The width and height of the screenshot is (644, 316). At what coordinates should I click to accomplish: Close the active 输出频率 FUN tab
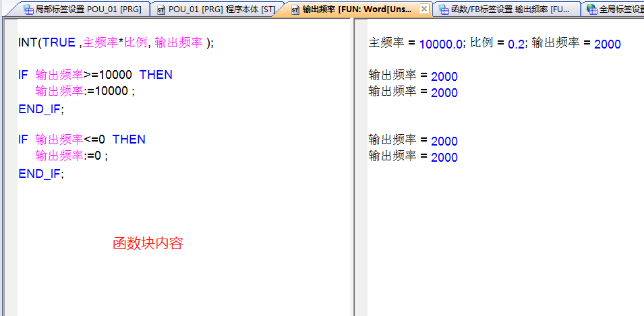click(x=423, y=9)
